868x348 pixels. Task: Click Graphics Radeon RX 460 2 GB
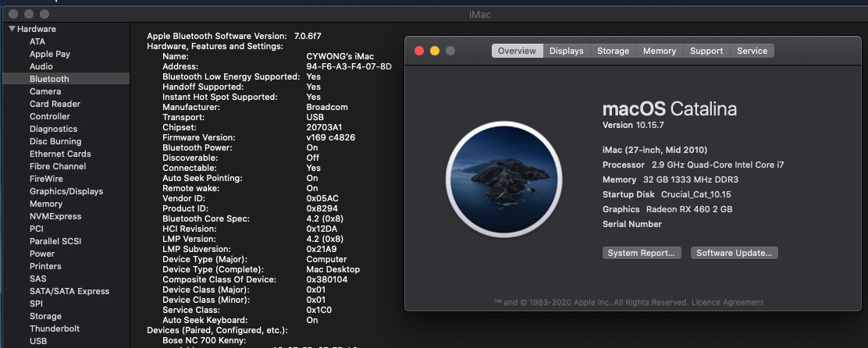[667, 209]
